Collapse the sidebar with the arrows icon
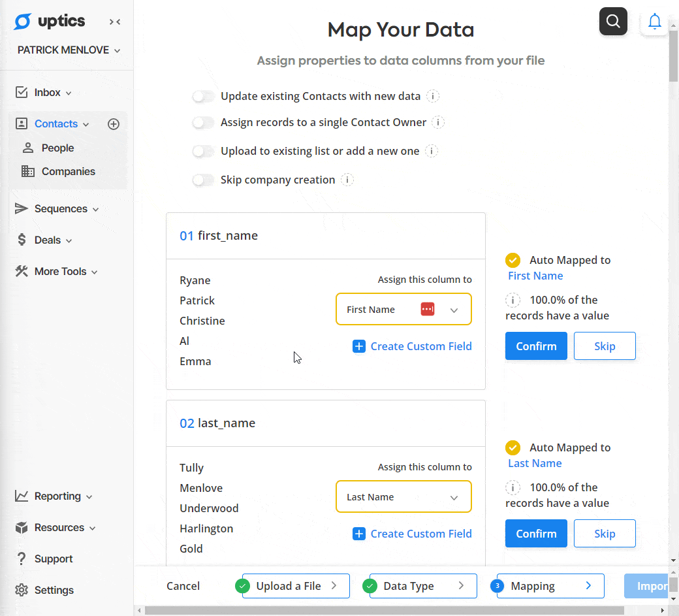This screenshot has height=616, width=679. (x=115, y=22)
